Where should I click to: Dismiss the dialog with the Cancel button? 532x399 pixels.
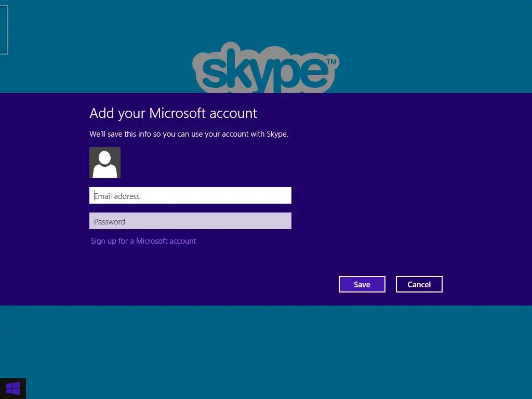point(419,284)
